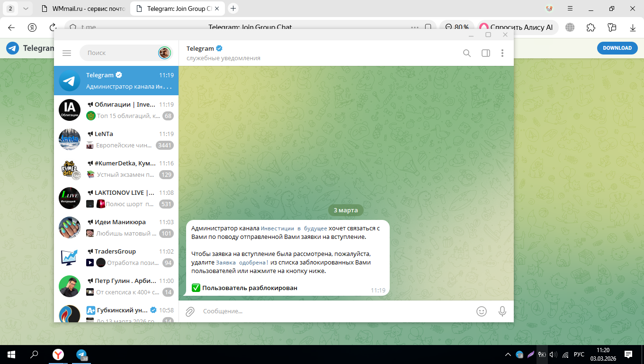The width and height of the screenshot is (644, 364).
Task: Click the unread badge showing 94
Action: coord(168,263)
